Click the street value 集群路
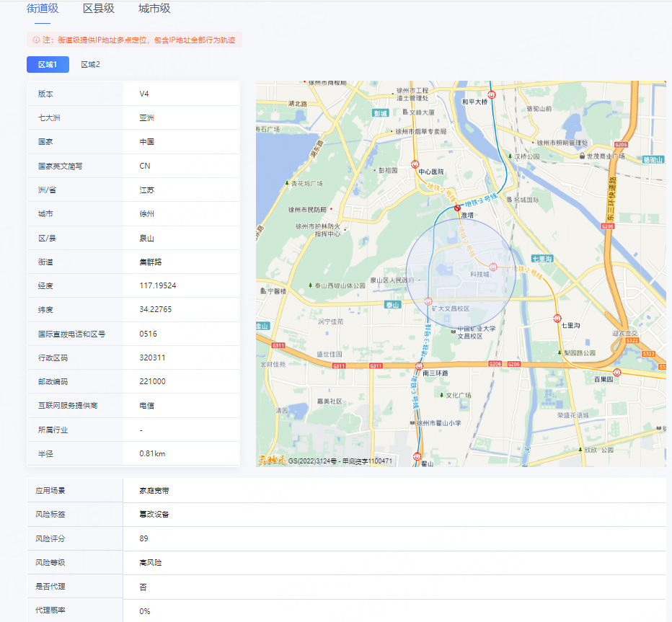The height and width of the screenshot is (622, 672). (x=151, y=262)
